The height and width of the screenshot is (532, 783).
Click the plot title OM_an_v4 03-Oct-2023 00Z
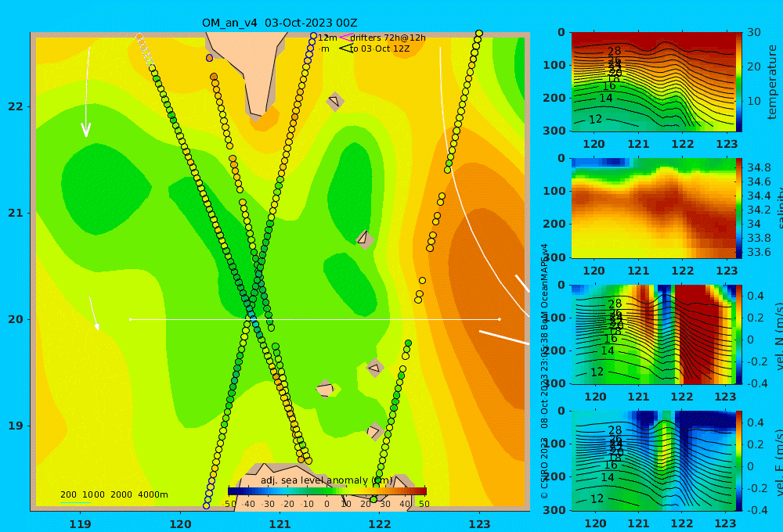[280, 23]
